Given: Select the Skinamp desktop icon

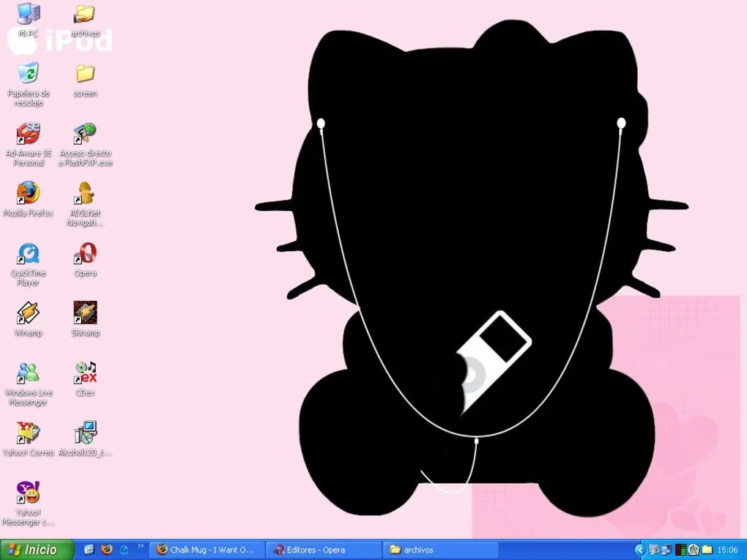Looking at the screenshot, I should point(84,313).
